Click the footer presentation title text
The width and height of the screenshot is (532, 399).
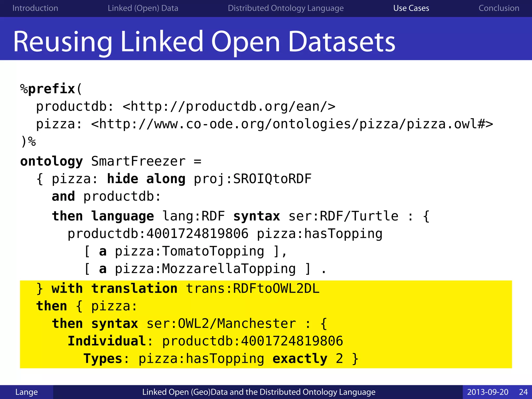pos(259,392)
